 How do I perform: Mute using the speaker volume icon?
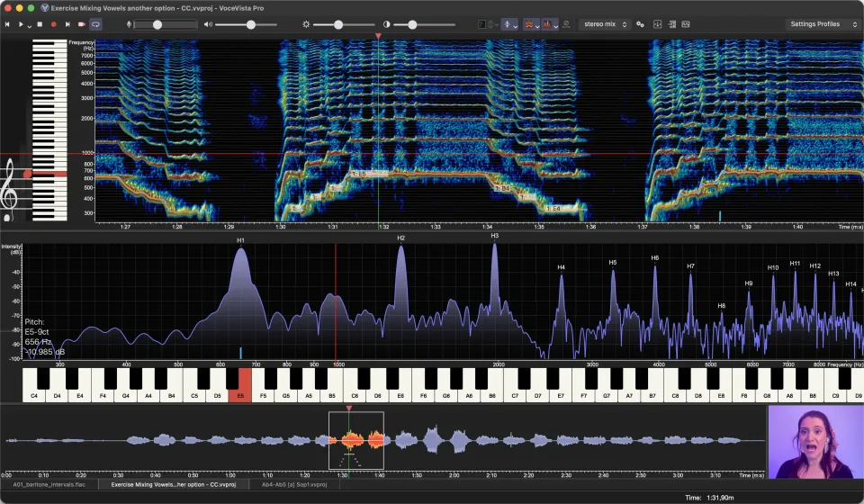(x=208, y=24)
